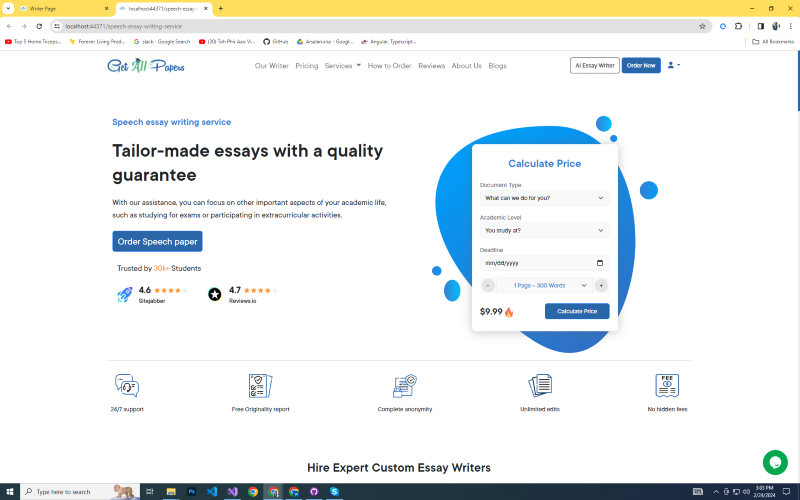Show hidden system tray icons

(716, 491)
